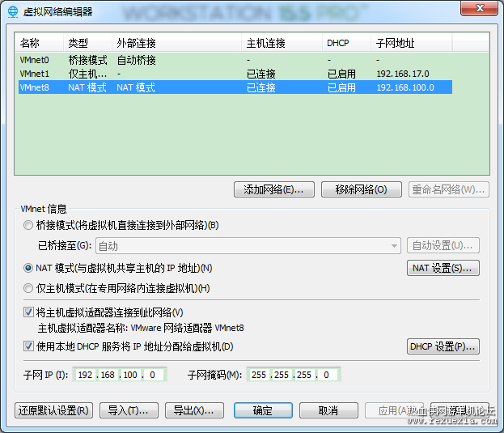504x433 pixels.
Task: Confirm with 确定 button
Action: point(263,410)
